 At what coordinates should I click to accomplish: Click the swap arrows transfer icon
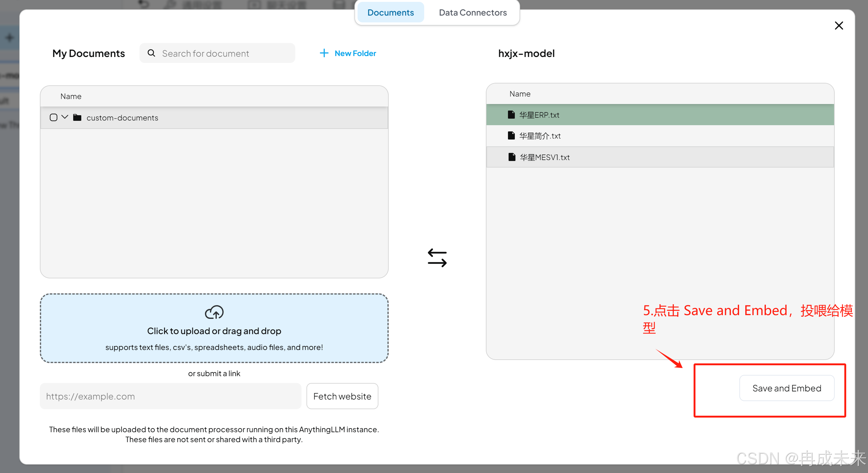[x=437, y=258]
